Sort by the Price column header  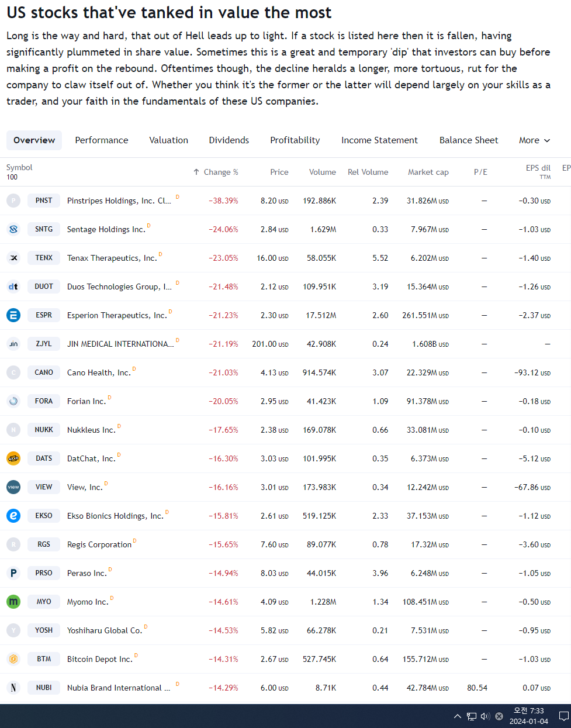click(279, 172)
